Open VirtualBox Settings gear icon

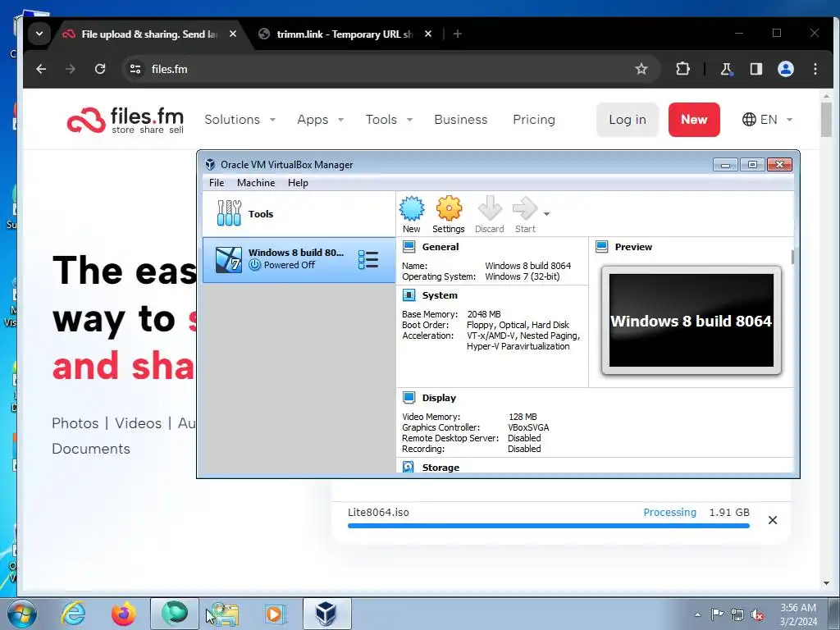click(x=449, y=214)
